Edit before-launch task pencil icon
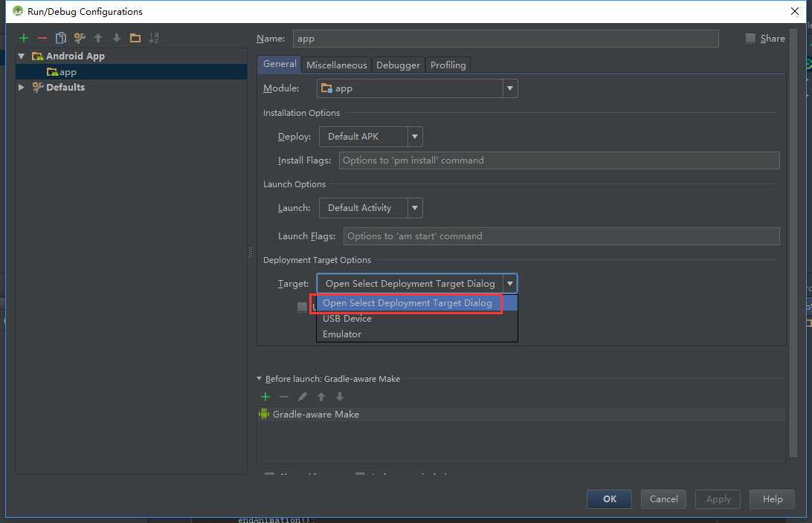 [x=303, y=397]
